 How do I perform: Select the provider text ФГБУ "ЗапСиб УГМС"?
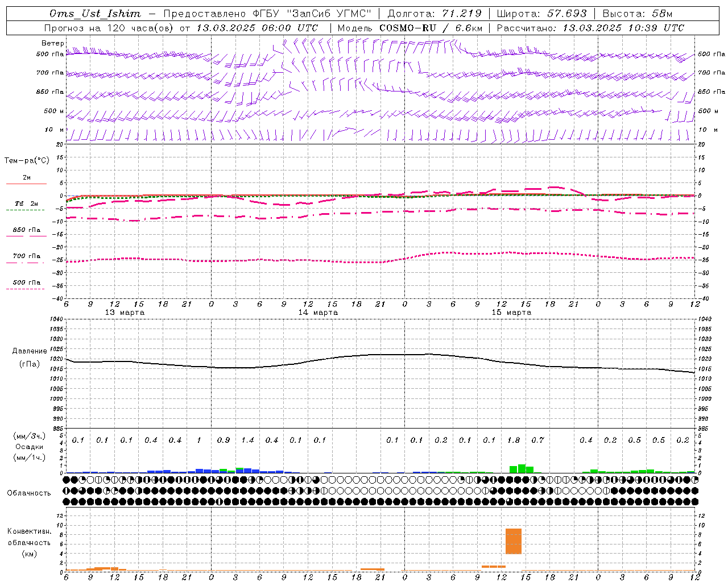click(x=312, y=14)
